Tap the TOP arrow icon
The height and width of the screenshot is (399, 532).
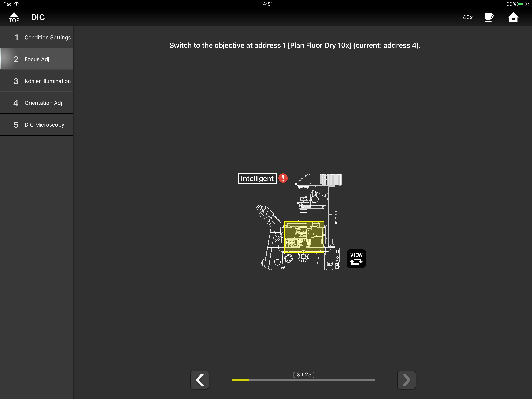pos(14,17)
